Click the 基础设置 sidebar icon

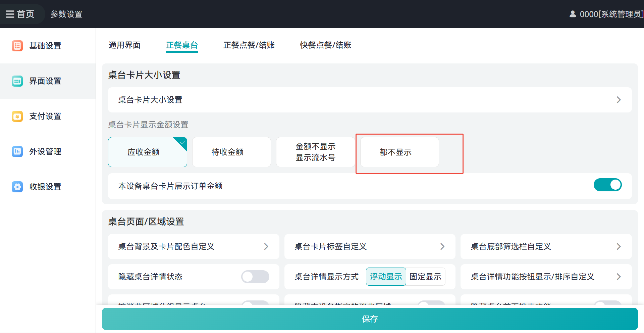tap(17, 46)
